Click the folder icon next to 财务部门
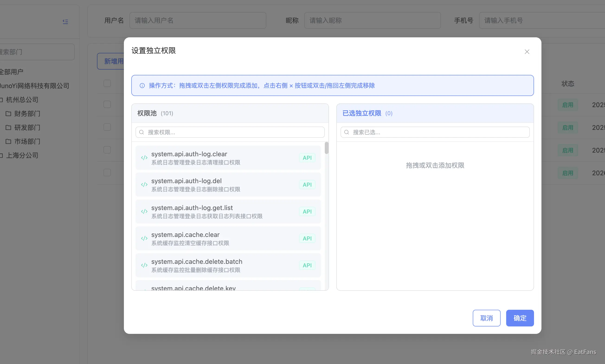 click(x=9, y=113)
